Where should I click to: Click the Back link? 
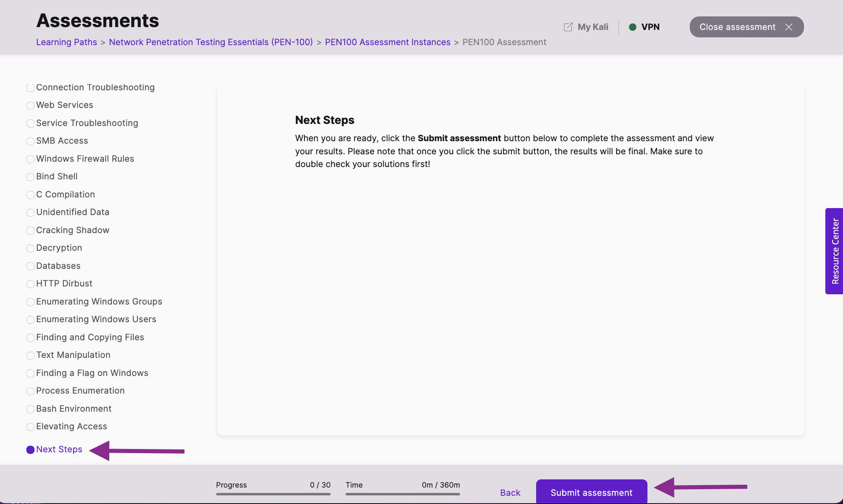(510, 493)
